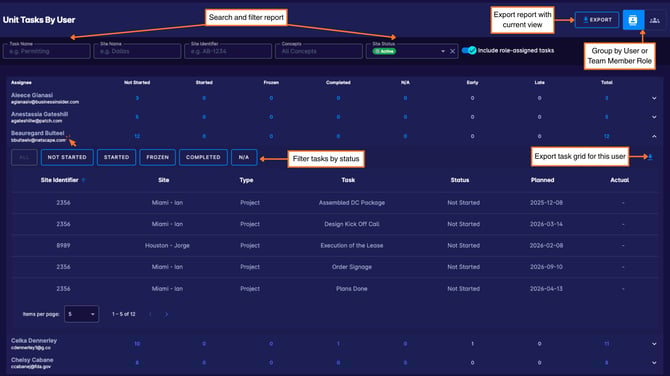The image size is (670, 376).
Task: Click Chelsy Cabane assignee name
Action: tap(32, 360)
